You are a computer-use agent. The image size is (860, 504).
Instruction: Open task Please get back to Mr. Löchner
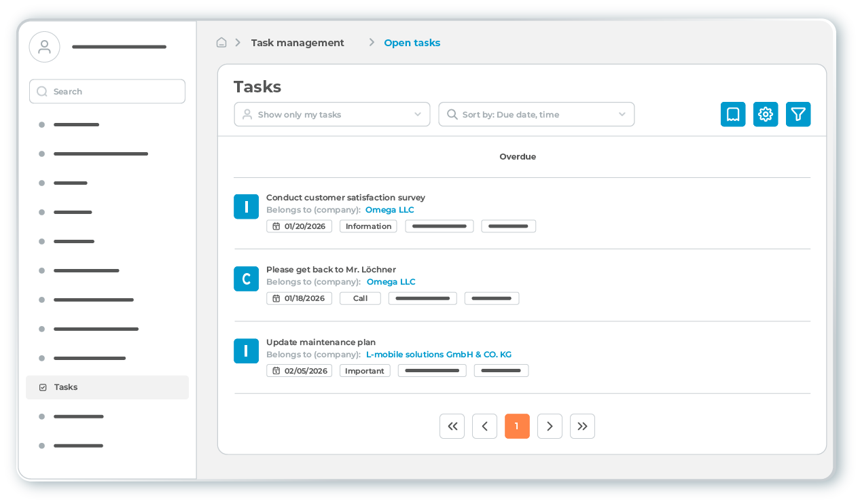coord(331,270)
